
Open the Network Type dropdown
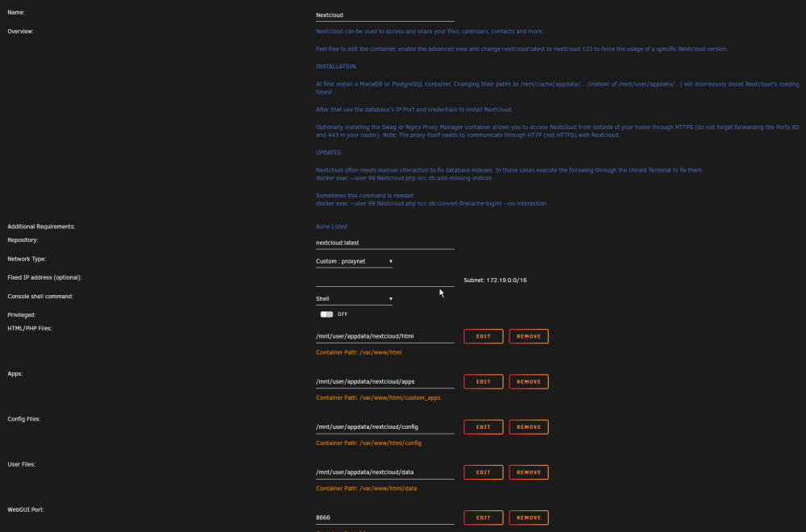pyautogui.click(x=354, y=261)
